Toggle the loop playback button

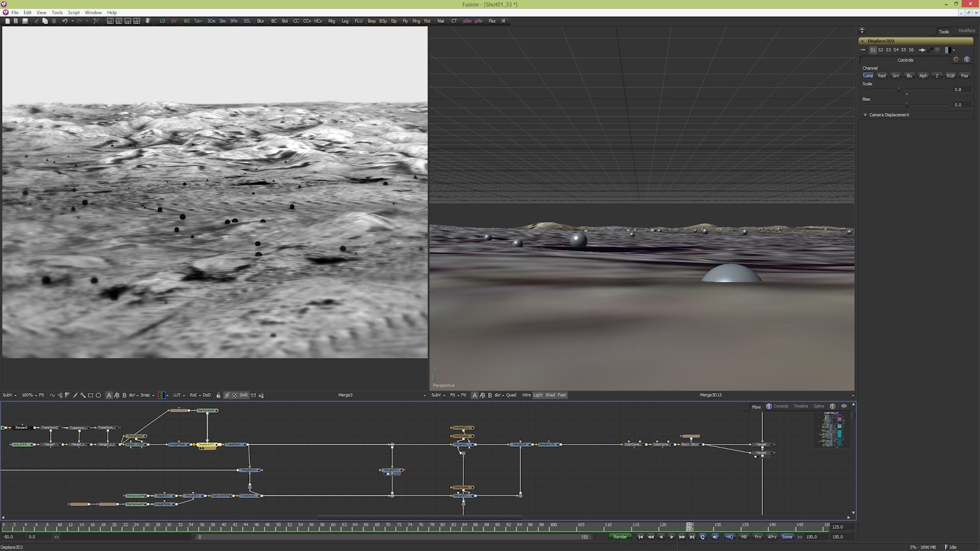point(702,537)
